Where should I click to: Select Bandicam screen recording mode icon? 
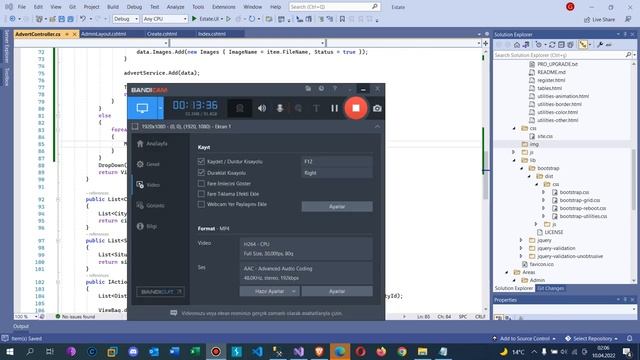pos(142,108)
